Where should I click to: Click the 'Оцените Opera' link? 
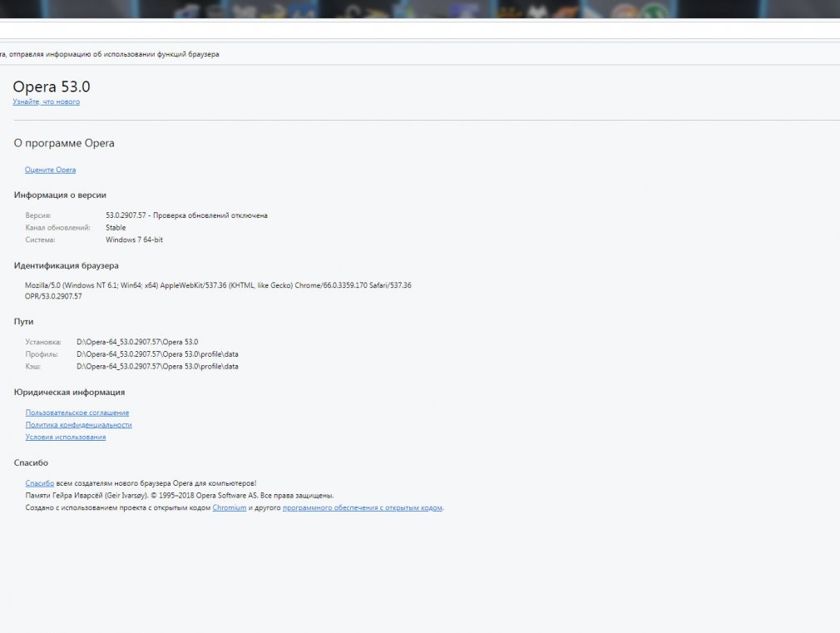pos(51,170)
